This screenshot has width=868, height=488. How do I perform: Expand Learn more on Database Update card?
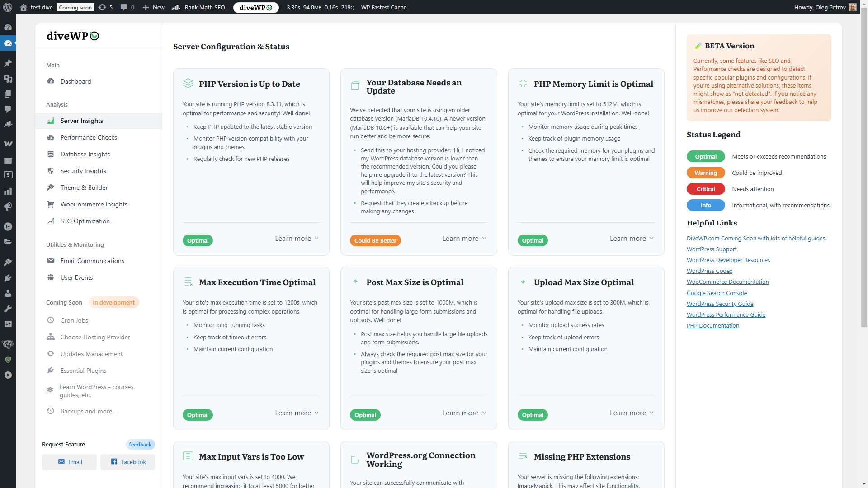(x=464, y=239)
